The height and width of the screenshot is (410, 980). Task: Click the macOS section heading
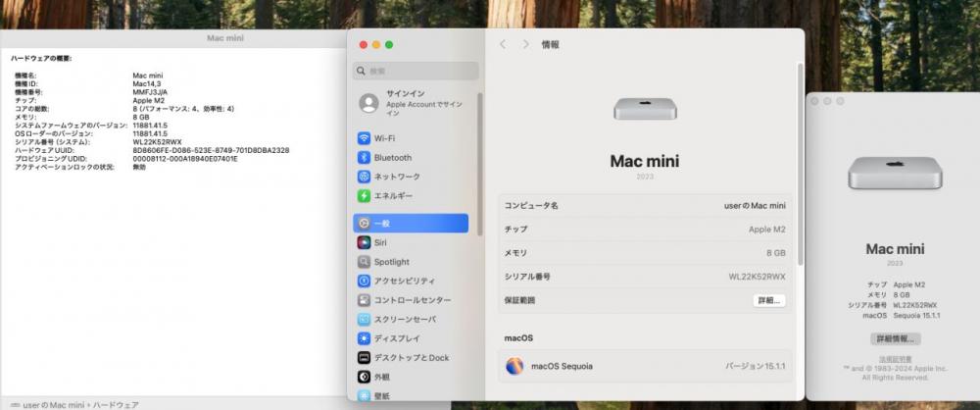(x=518, y=338)
